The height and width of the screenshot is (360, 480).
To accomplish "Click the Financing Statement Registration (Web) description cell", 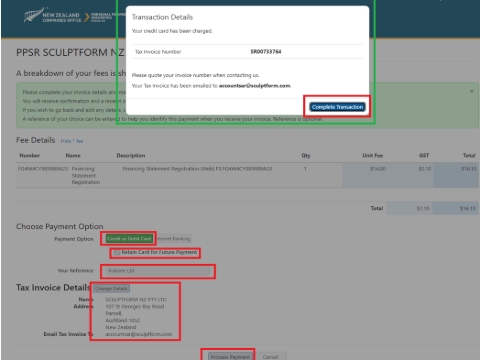I will 197,169.
